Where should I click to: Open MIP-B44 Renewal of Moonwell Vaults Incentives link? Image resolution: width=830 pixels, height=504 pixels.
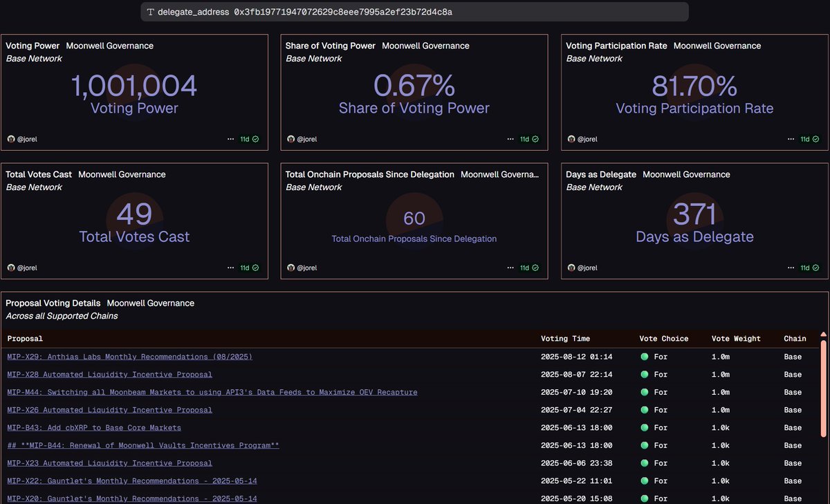[143, 445]
